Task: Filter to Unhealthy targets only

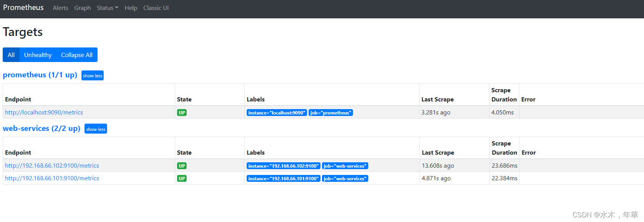Action: (x=38, y=55)
